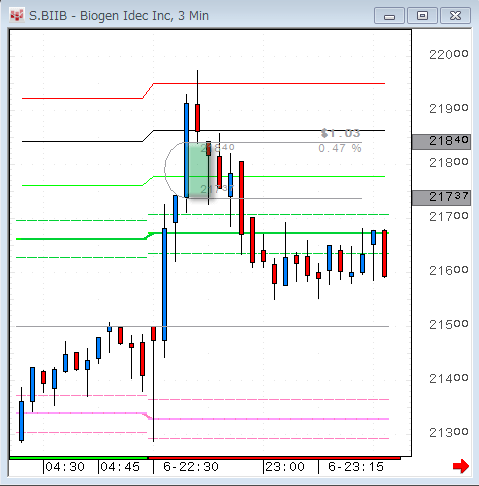479x486 pixels.
Task: Click the 21400 price axis label
Action: tap(449, 378)
